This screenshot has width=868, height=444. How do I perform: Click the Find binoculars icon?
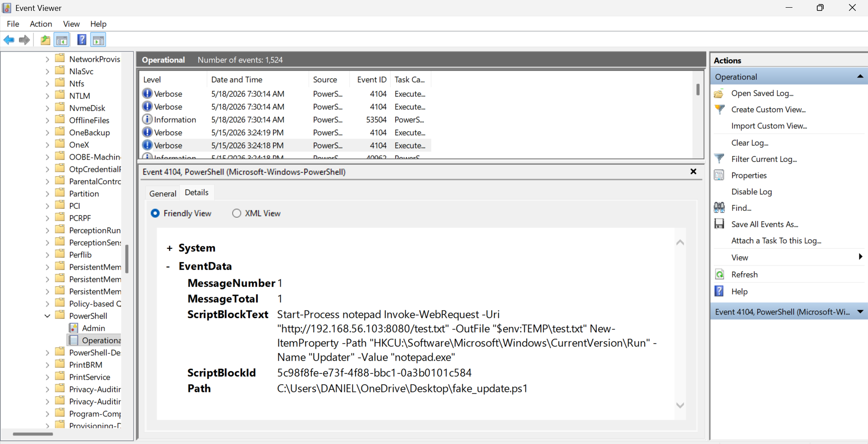click(719, 208)
